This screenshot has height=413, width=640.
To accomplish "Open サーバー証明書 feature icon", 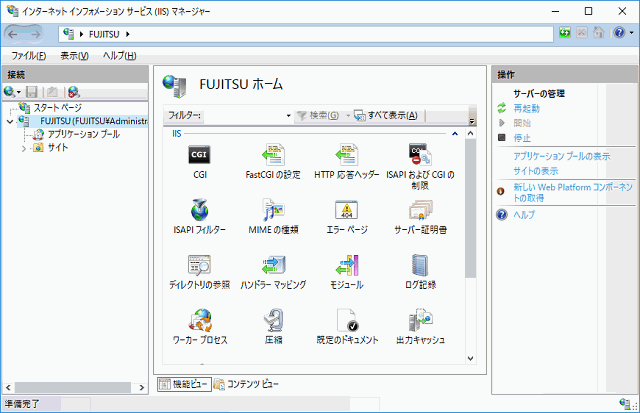I will [420, 210].
